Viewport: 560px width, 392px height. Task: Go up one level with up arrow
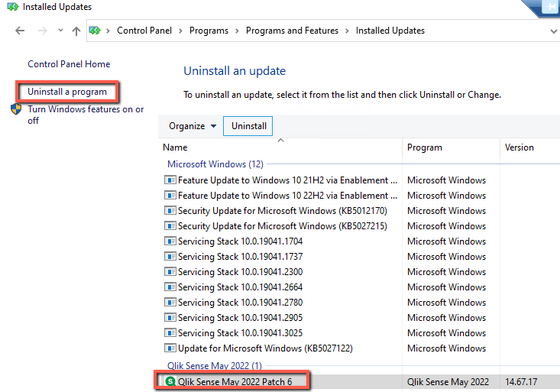coord(76,31)
